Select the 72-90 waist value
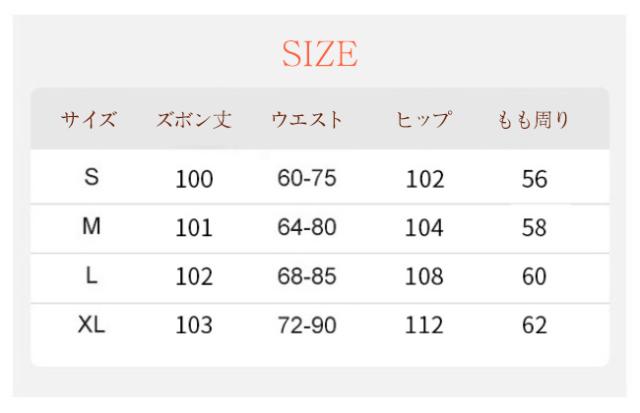640x413 pixels. coord(307,325)
